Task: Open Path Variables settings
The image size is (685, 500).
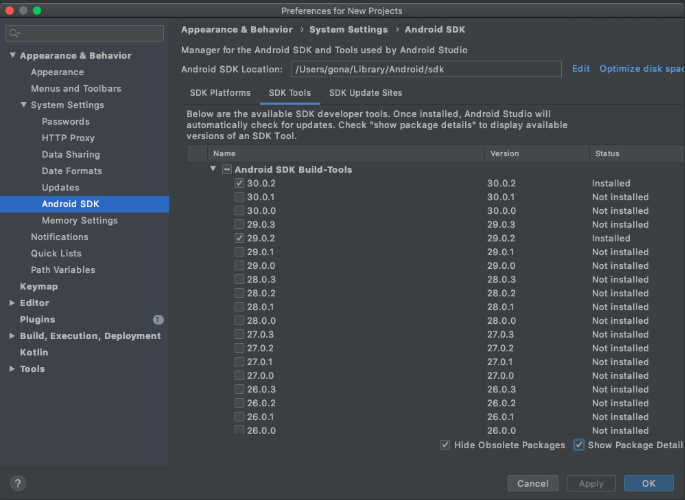Action: [63, 270]
